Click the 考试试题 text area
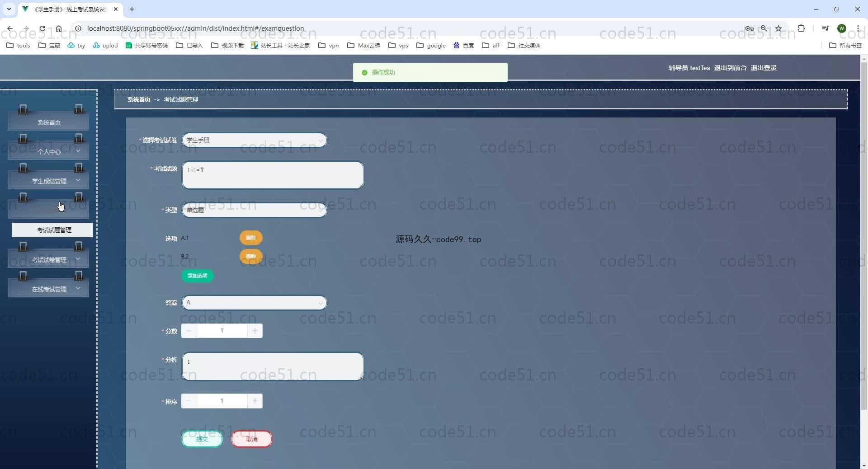Image resolution: width=868 pixels, height=469 pixels. point(273,175)
